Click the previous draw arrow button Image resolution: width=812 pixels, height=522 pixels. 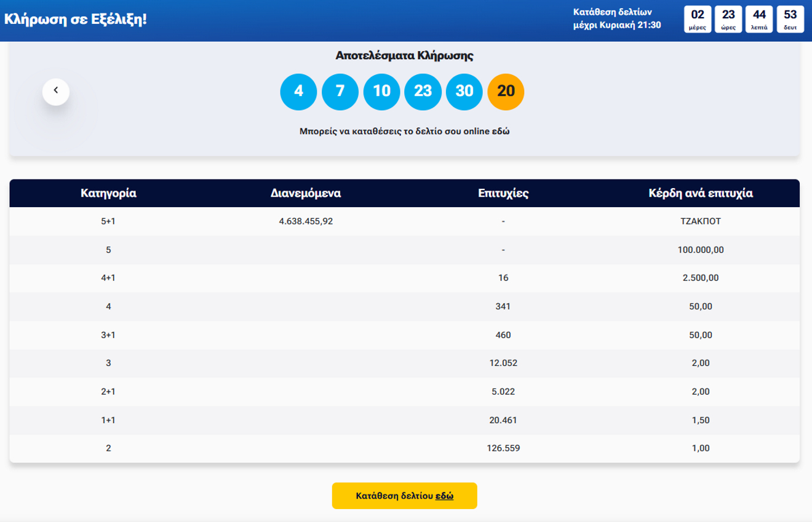point(56,91)
